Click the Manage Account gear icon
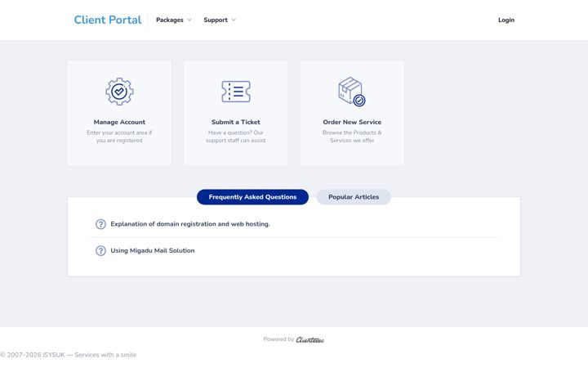 (x=119, y=92)
